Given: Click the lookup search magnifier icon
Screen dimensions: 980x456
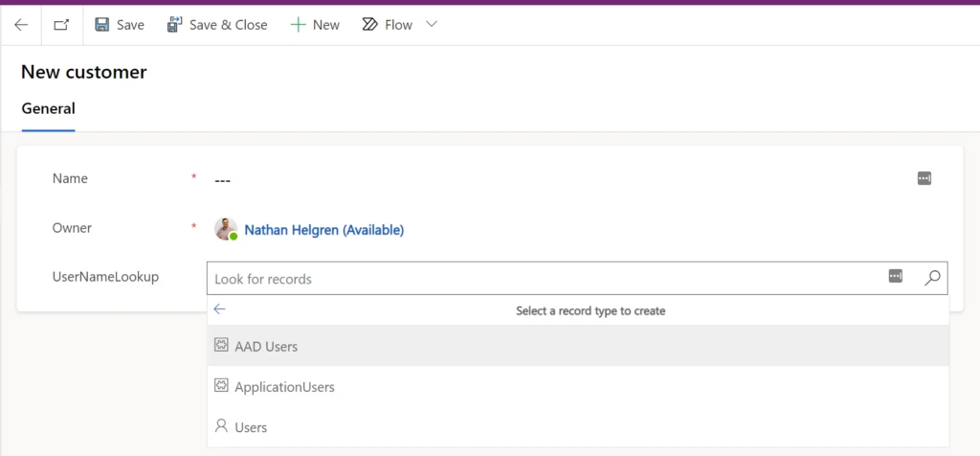Looking at the screenshot, I should 932,279.
